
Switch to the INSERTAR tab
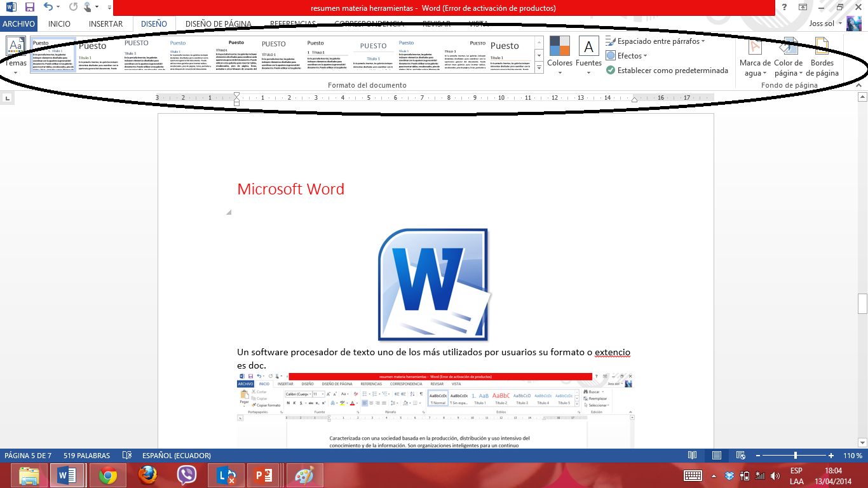[x=105, y=23]
